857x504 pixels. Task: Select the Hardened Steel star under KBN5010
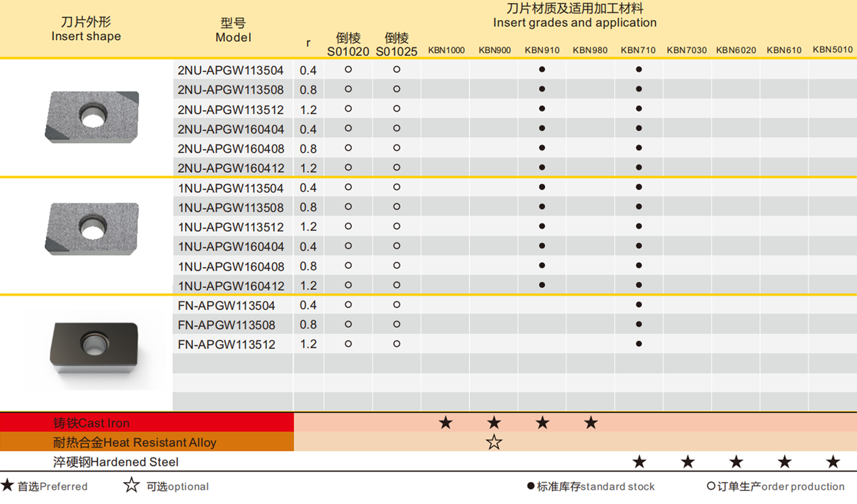click(x=833, y=462)
